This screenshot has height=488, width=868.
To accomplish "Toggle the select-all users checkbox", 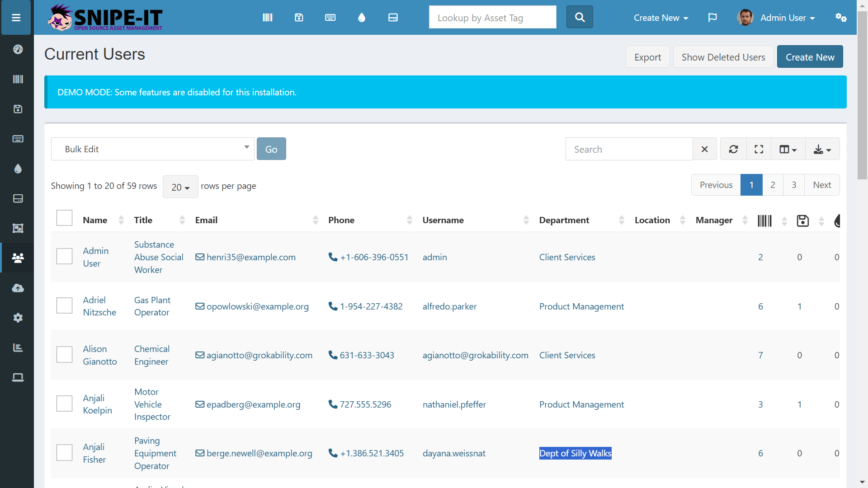I will tap(64, 218).
